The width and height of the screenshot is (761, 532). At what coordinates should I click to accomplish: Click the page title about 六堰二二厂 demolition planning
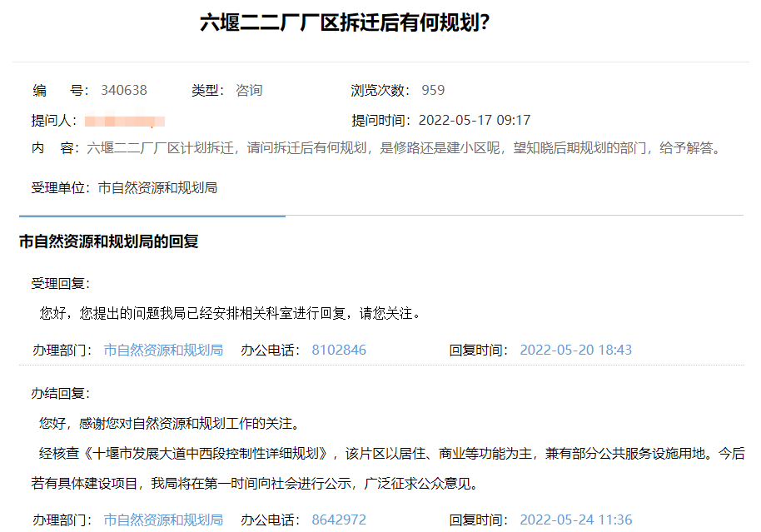click(x=345, y=22)
